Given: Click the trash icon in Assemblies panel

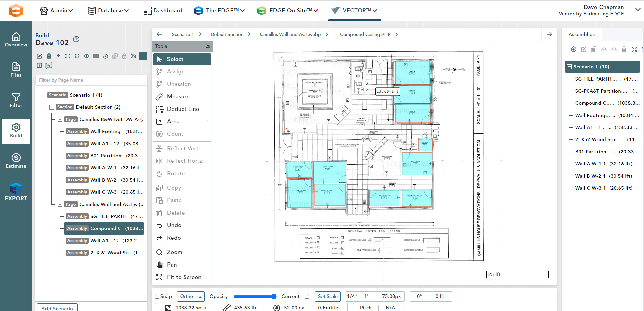Looking at the screenshot, I should point(624,49).
